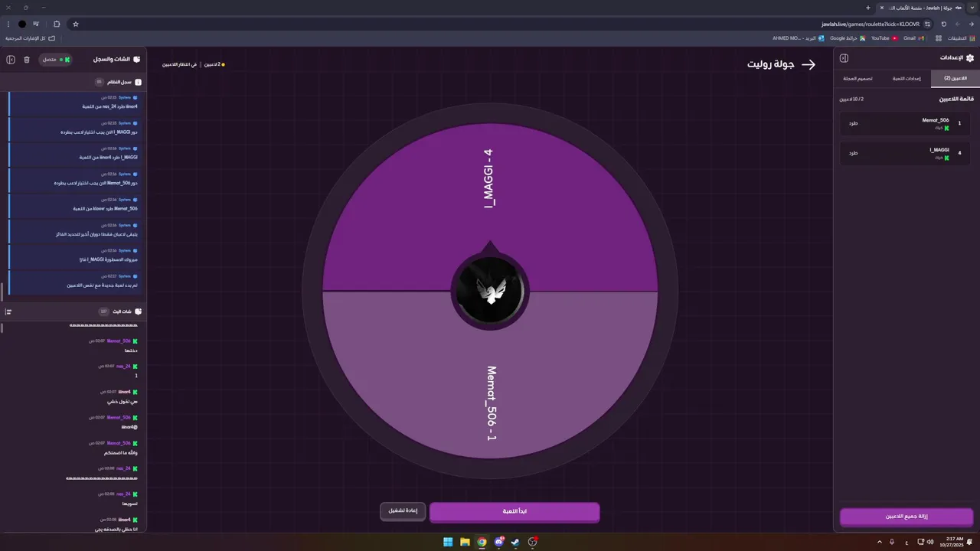Switch to the إعدادات اللعبة tab

pos(906,78)
